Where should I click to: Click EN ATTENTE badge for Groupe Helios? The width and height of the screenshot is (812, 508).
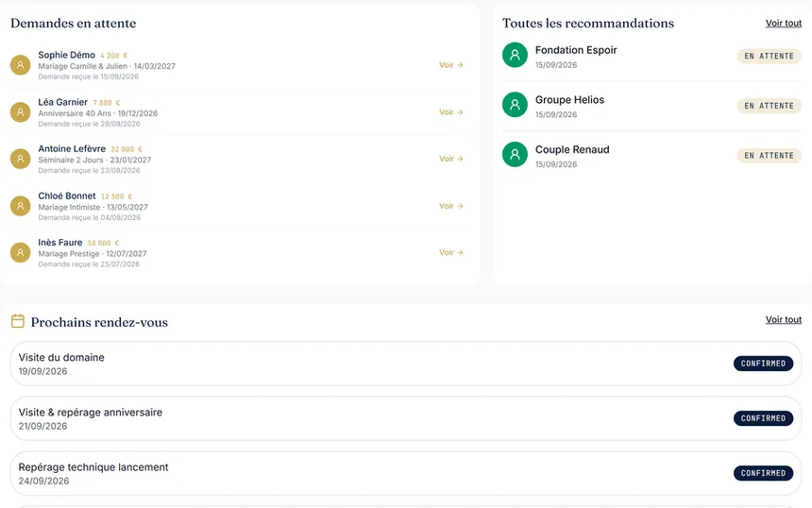click(769, 106)
